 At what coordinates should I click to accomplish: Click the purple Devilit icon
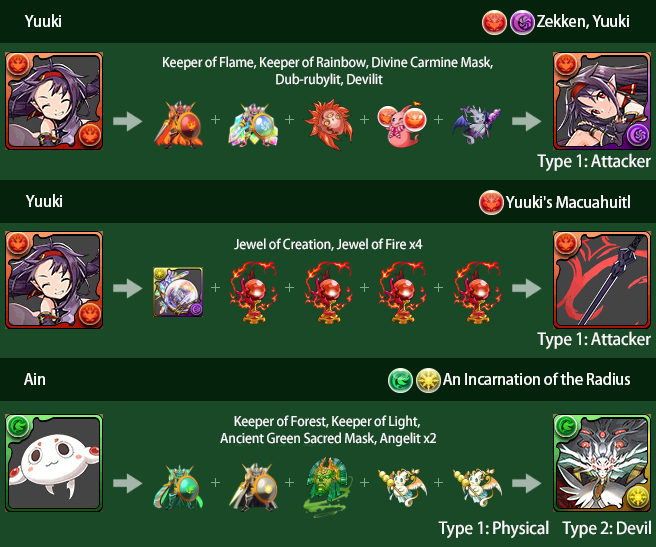click(477, 124)
